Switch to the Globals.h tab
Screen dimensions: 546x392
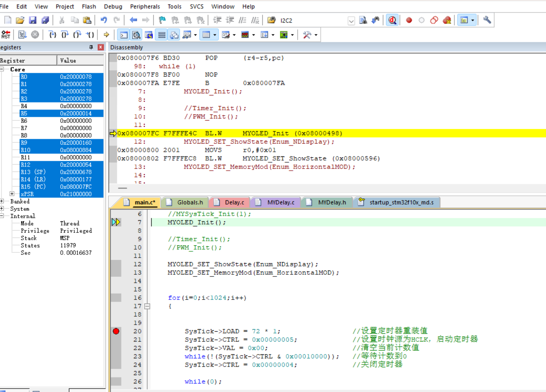[x=185, y=202]
